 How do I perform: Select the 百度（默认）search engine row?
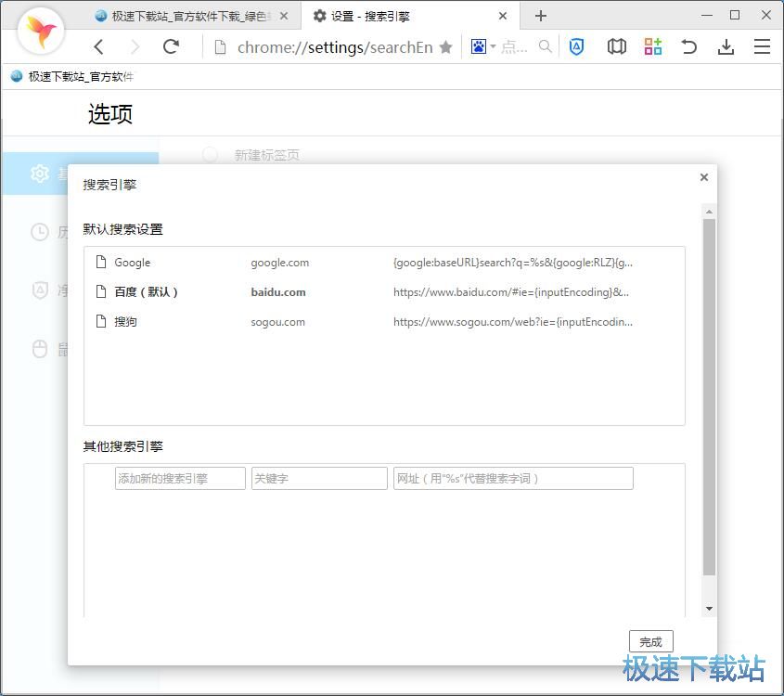[384, 292]
